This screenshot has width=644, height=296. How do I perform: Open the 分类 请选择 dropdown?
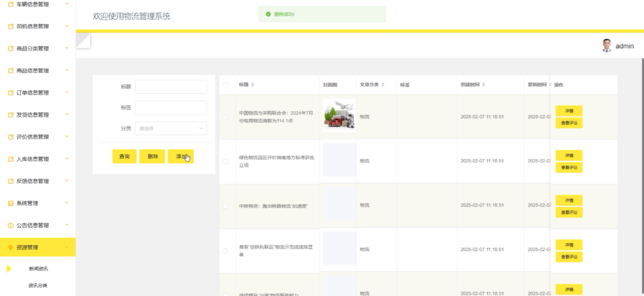point(171,128)
